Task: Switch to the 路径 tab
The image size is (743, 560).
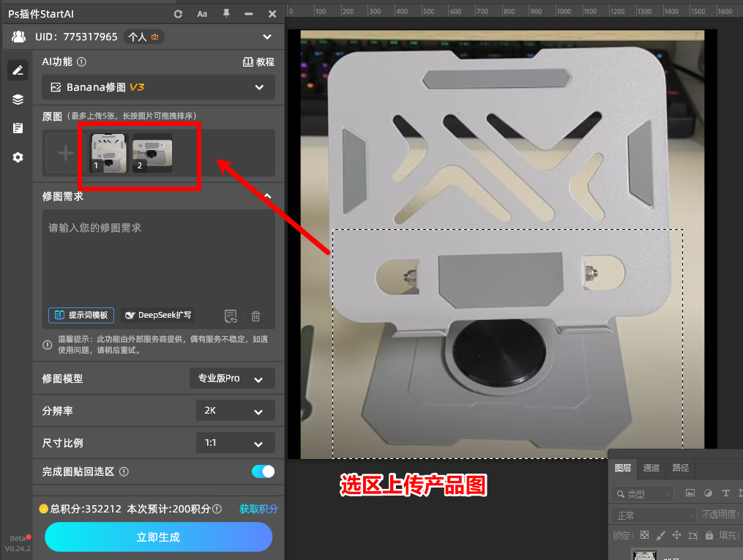Action: tap(681, 468)
